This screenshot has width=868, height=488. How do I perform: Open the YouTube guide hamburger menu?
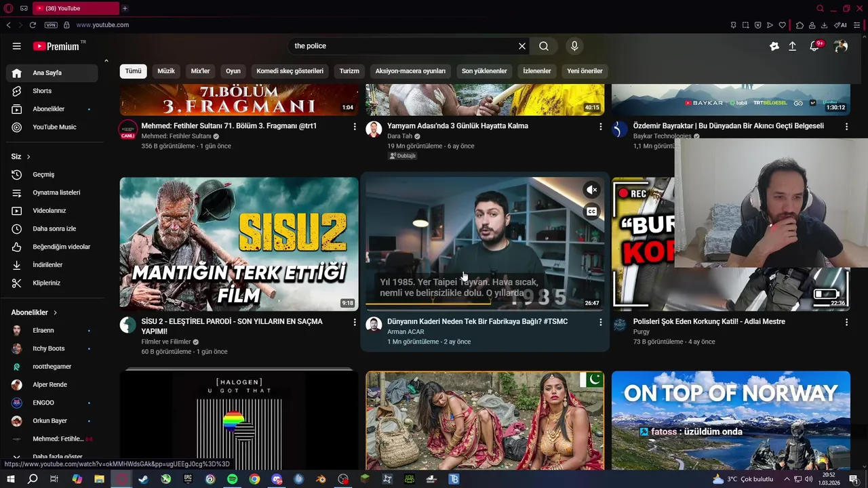click(x=16, y=46)
